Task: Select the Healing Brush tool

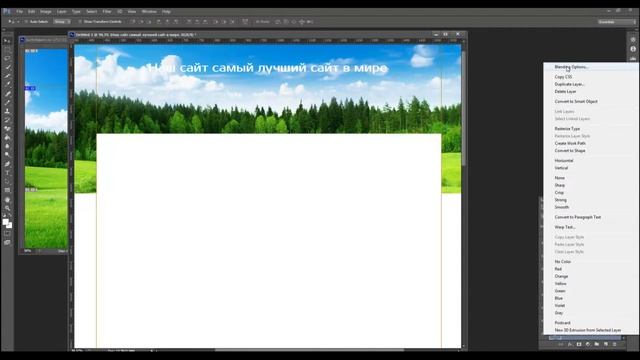Action: pos(7,93)
